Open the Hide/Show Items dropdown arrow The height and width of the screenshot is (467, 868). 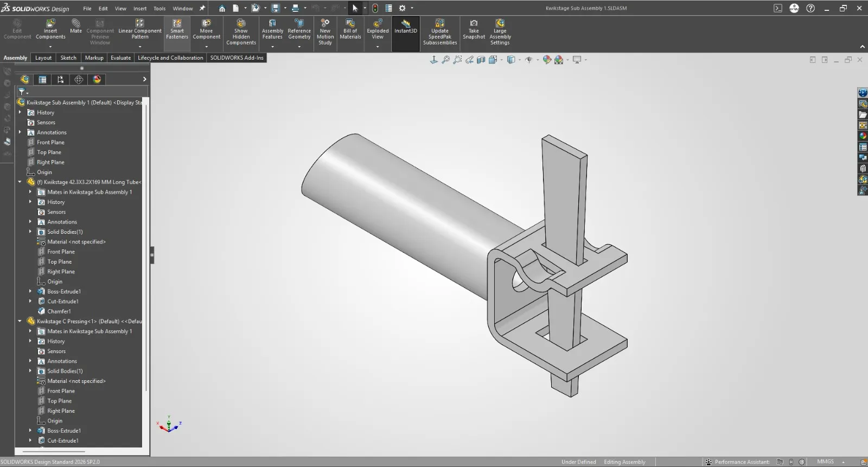pos(538,60)
